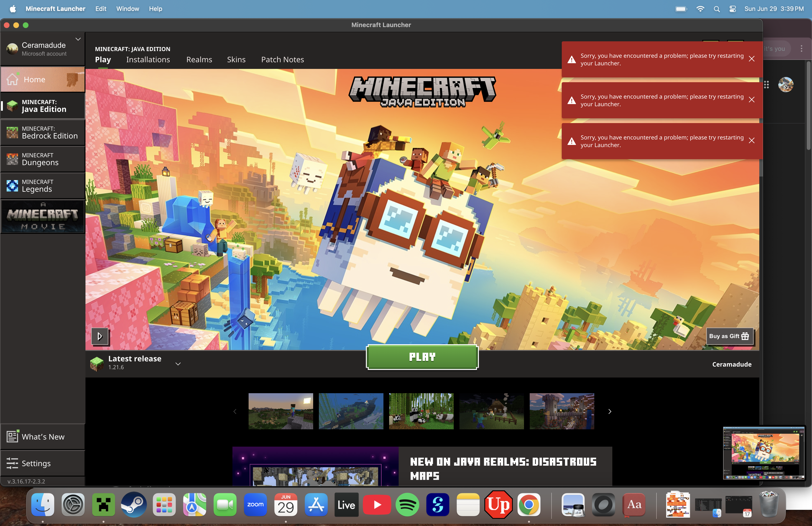Image resolution: width=812 pixels, height=526 pixels.
Task: Pause the hero banner animation
Action: click(x=100, y=337)
